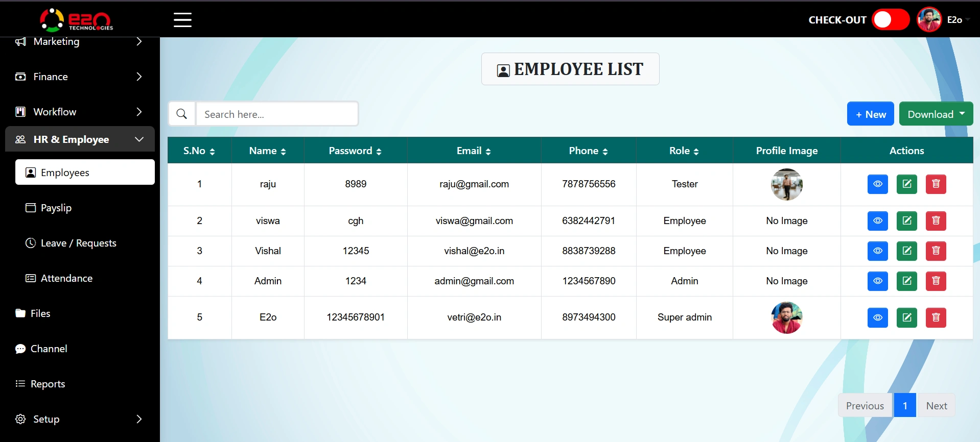Click E2o's profile image thumbnail in table

786,317
